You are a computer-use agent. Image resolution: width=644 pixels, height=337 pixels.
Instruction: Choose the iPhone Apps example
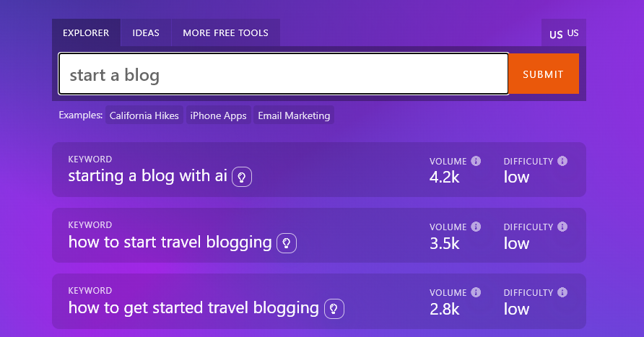(x=219, y=115)
